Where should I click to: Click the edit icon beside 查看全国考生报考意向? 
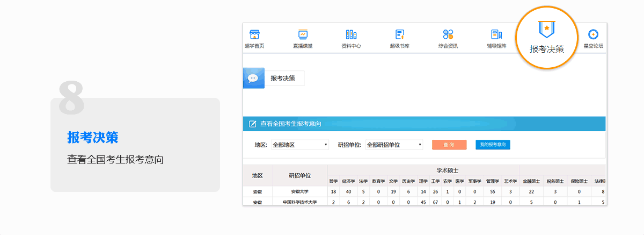coord(253,124)
